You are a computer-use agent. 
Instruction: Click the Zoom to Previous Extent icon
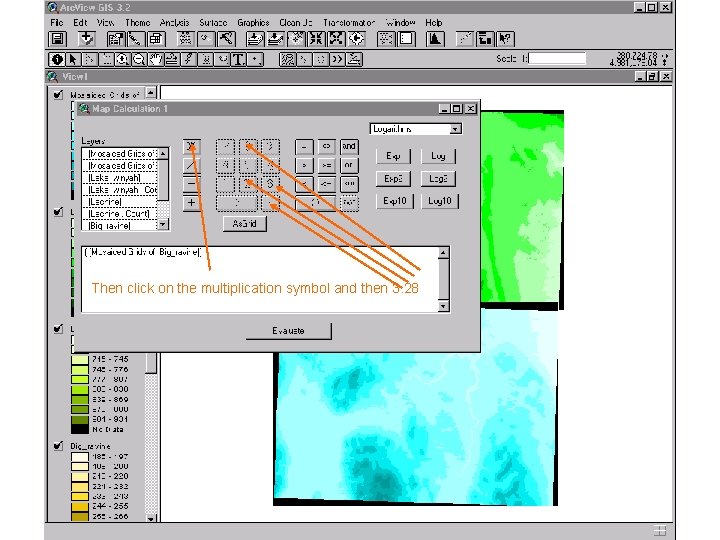356,39
